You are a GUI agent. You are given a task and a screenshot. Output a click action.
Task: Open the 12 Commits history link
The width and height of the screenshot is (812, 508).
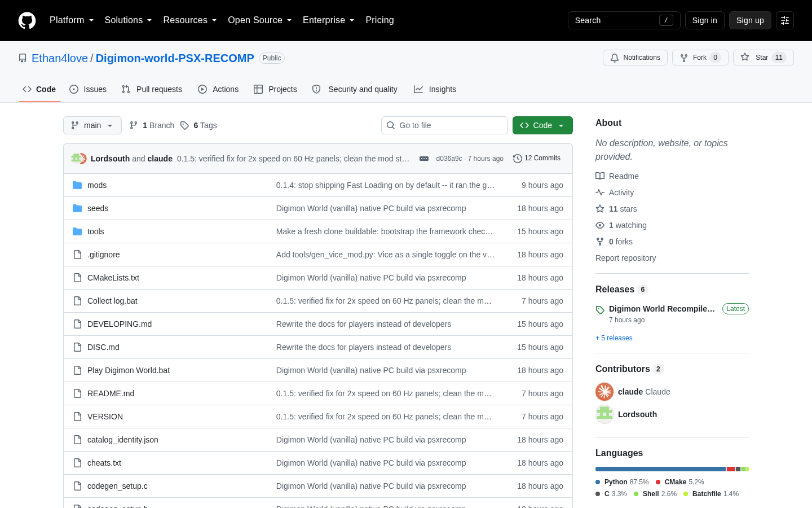click(x=537, y=159)
